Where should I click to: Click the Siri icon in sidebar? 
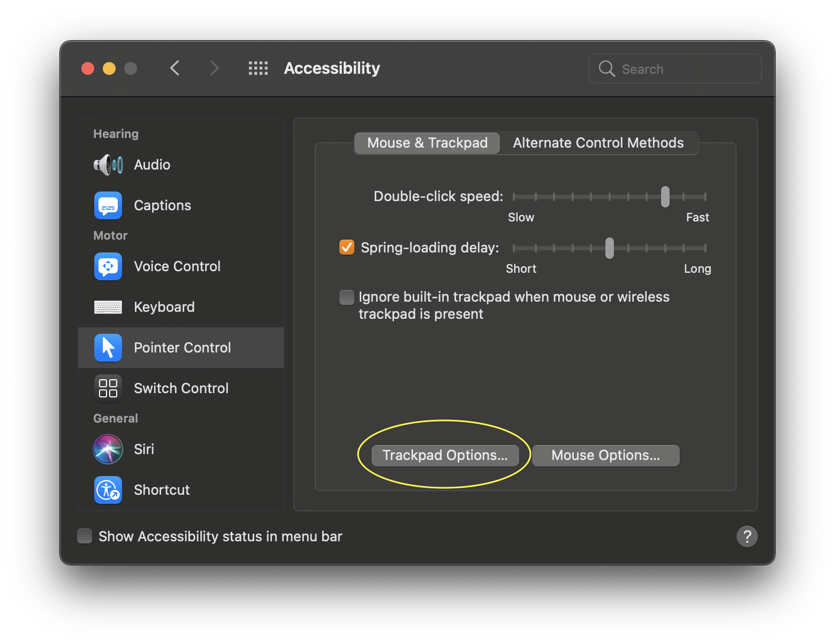point(108,449)
